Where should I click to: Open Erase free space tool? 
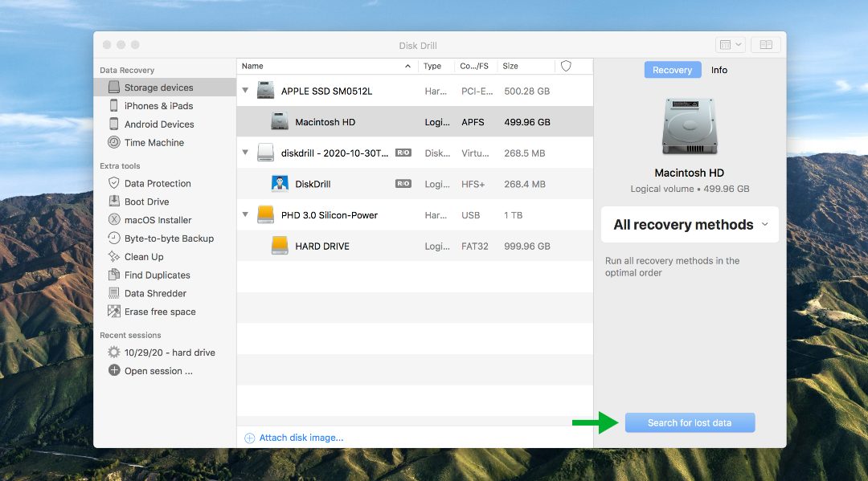coord(159,312)
